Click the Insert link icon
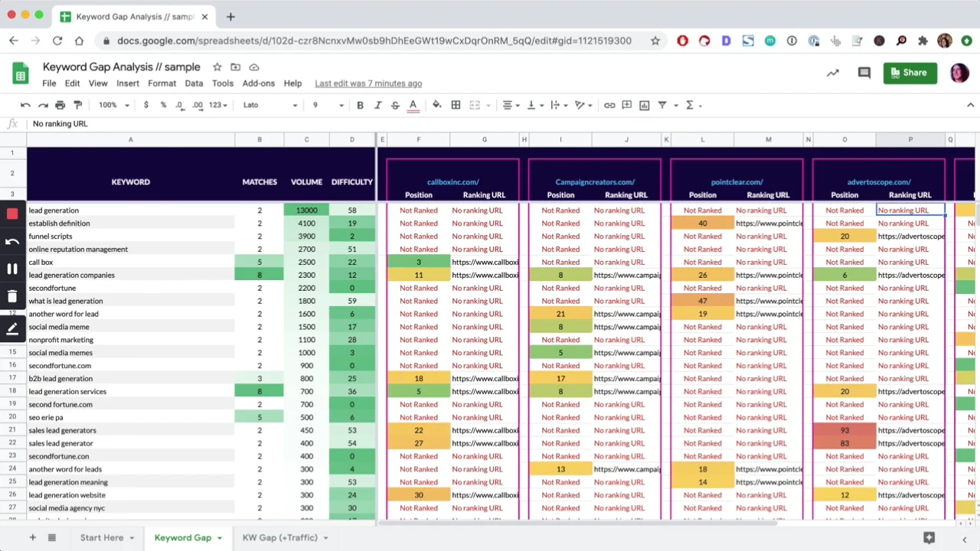This screenshot has width=980, height=551. click(609, 105)
